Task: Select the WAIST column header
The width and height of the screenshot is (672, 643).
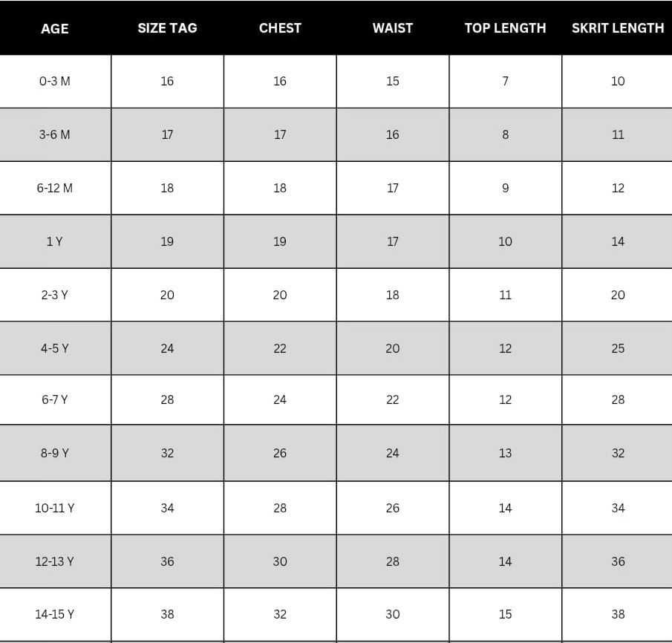Action: click(x=392, y=28)
